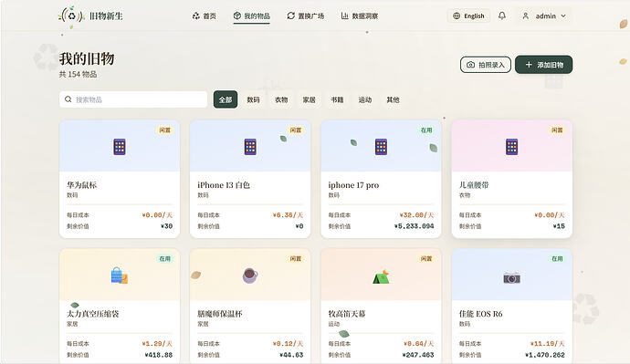Open the 数据洞察 tab

(359, 16)
